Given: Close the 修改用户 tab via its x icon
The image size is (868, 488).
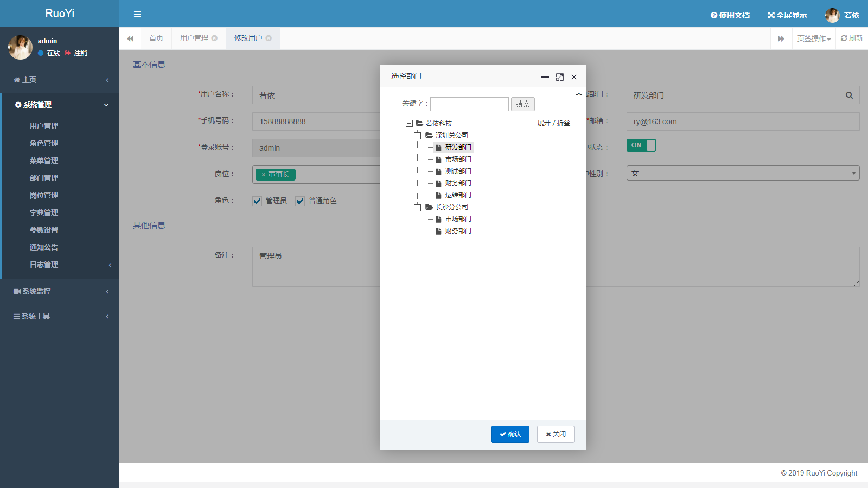Looking at the screenshot, I should point(269,38).
